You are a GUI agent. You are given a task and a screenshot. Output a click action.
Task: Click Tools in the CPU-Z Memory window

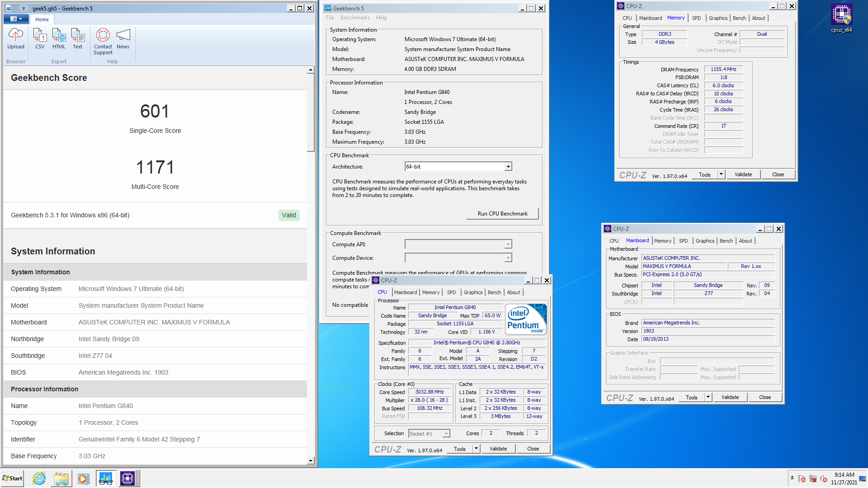(x=704, y=174)
